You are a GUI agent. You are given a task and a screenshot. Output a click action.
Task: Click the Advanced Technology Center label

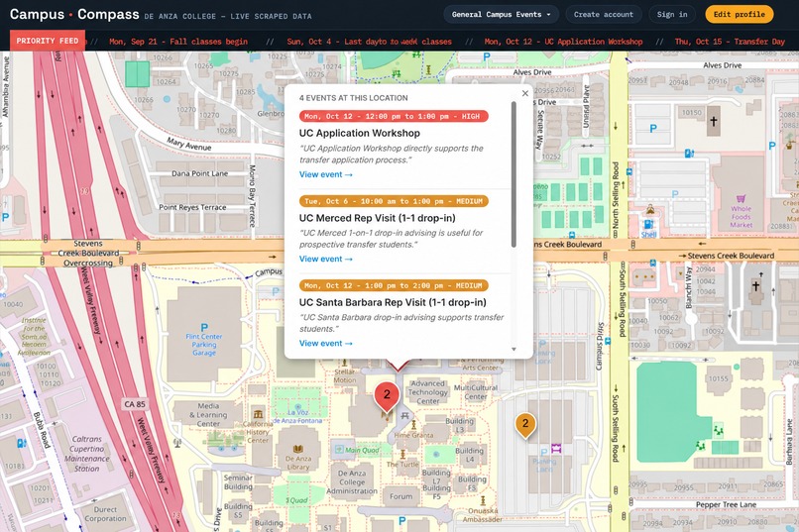[427, 392]
